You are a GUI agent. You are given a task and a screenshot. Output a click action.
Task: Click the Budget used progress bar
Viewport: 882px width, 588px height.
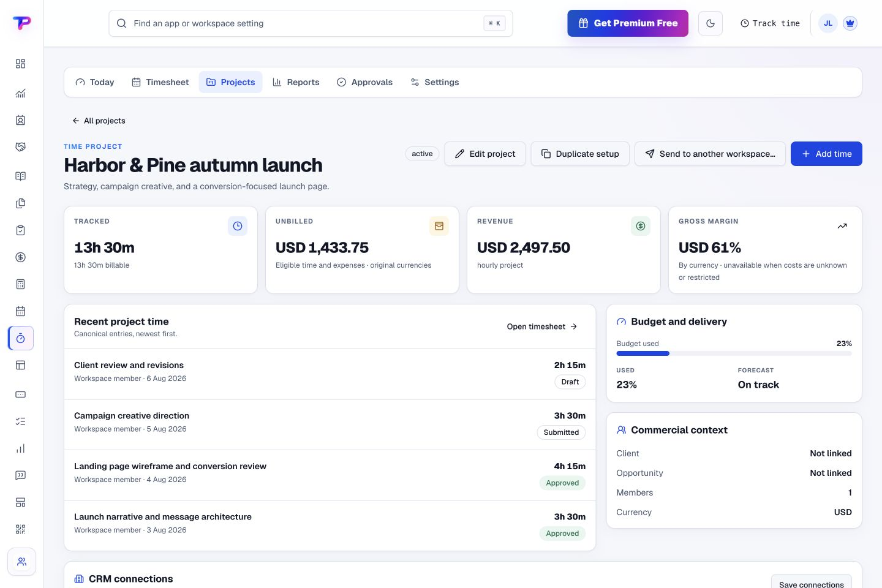coord(734,353)
